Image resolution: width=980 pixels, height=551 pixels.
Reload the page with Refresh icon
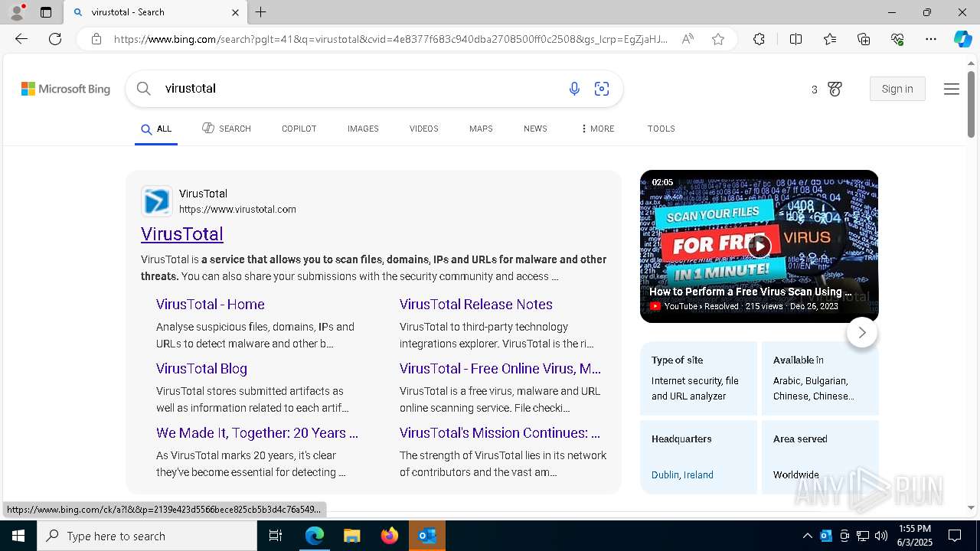55,39
